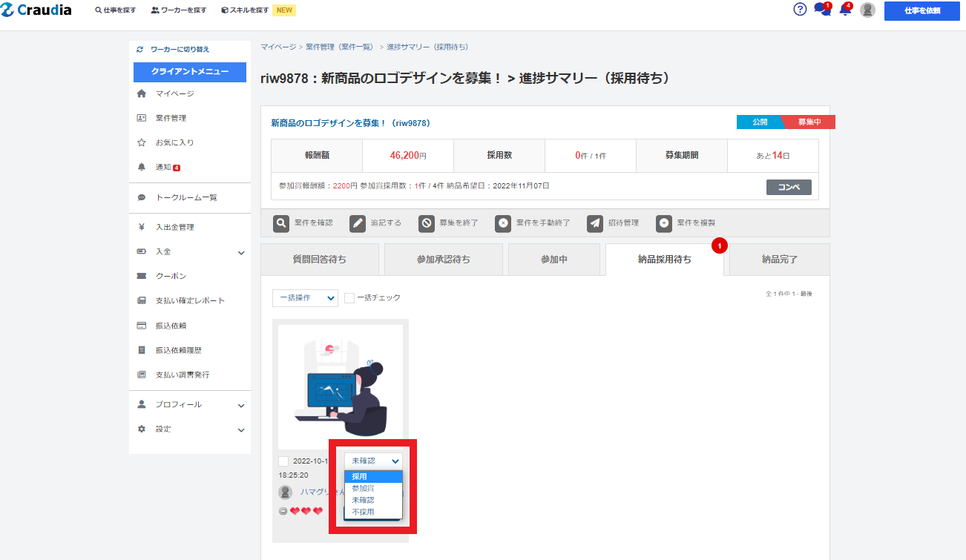Open the submitted design thumbnail image
The width and height of the screenshot is (966, 560).
pyautogui.click(x=341, y=386)
